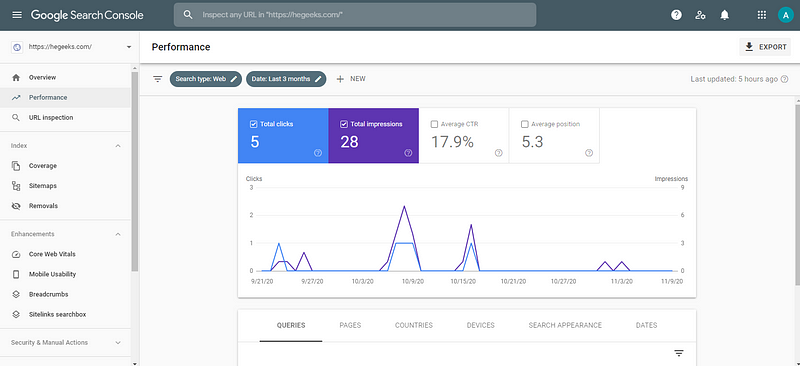Click the filter icon beside Search type
The width and height of the screenshot is (800, 366).
[158, 79]
